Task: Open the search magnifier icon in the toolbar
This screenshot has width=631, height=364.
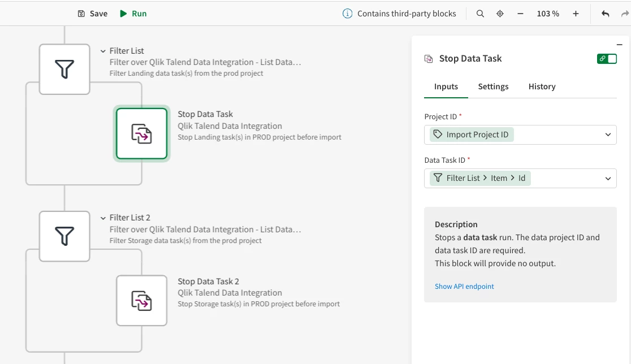Action: (x=480, y=14)
